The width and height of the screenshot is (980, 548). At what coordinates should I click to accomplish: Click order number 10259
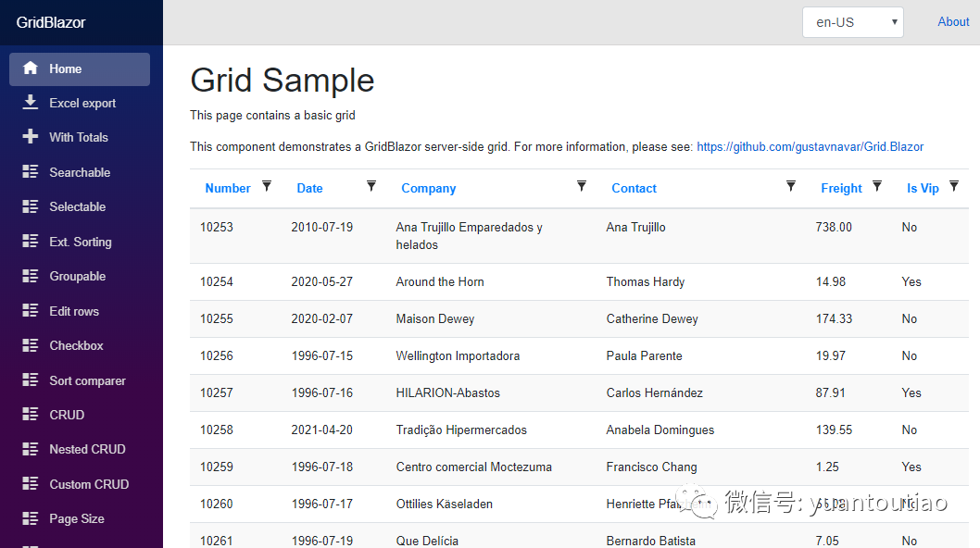pos(216,467)
